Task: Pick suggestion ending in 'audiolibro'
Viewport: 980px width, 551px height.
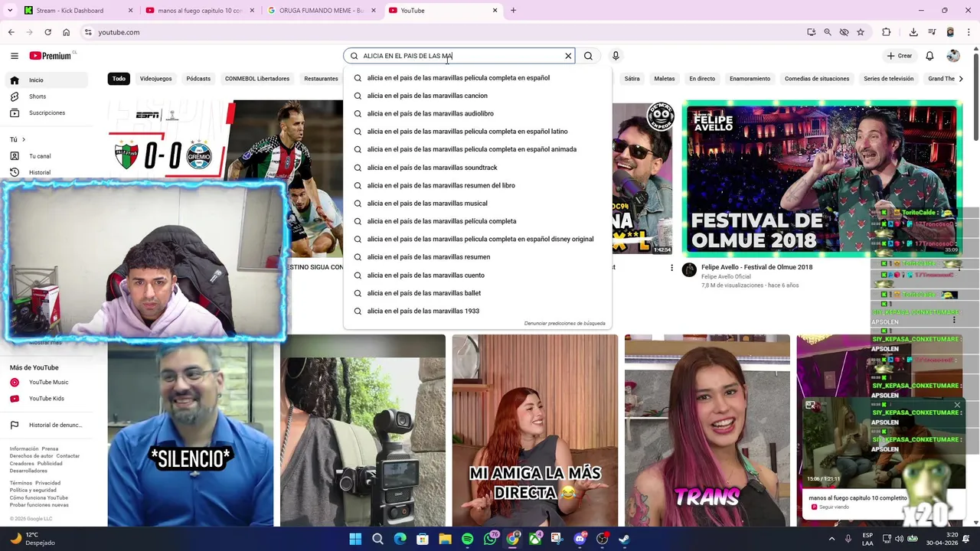Action: tap(478, 113)
